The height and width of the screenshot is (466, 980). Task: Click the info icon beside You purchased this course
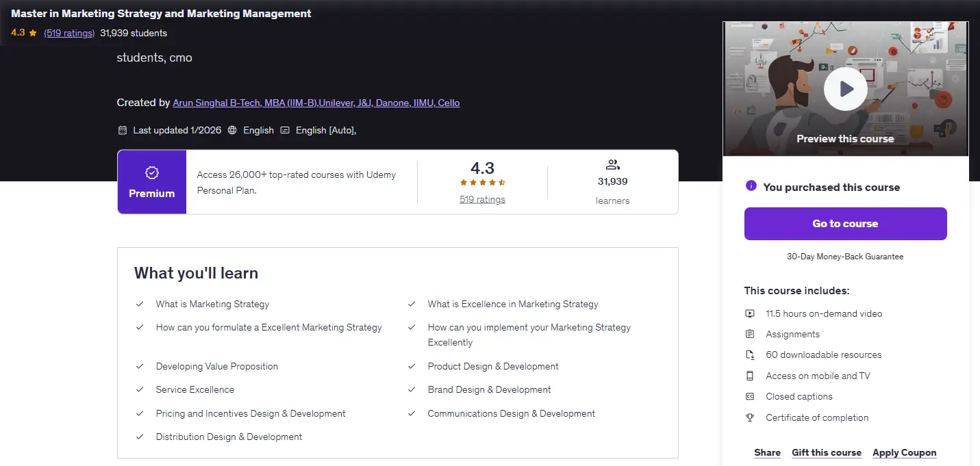click(751, 186)
